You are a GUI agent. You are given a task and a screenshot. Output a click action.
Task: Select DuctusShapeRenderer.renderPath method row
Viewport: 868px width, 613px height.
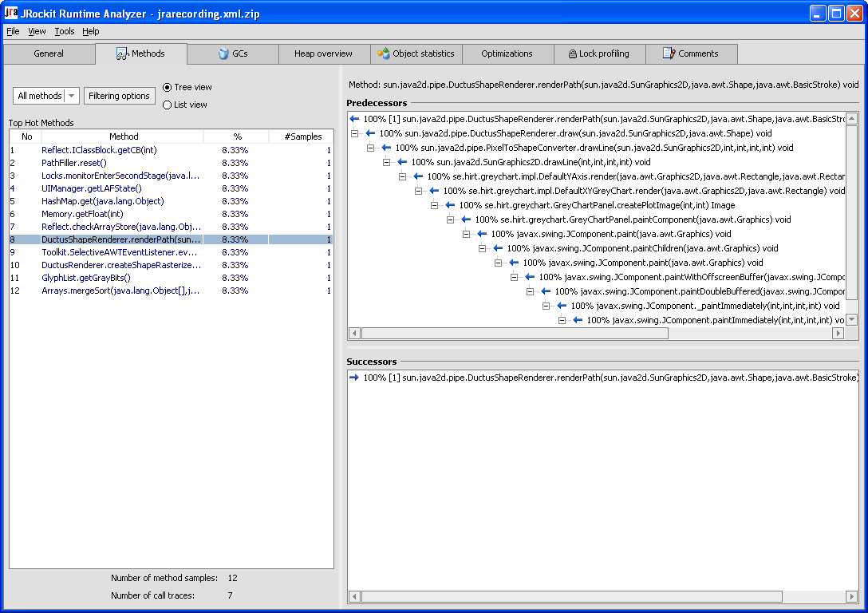point(171,239)
